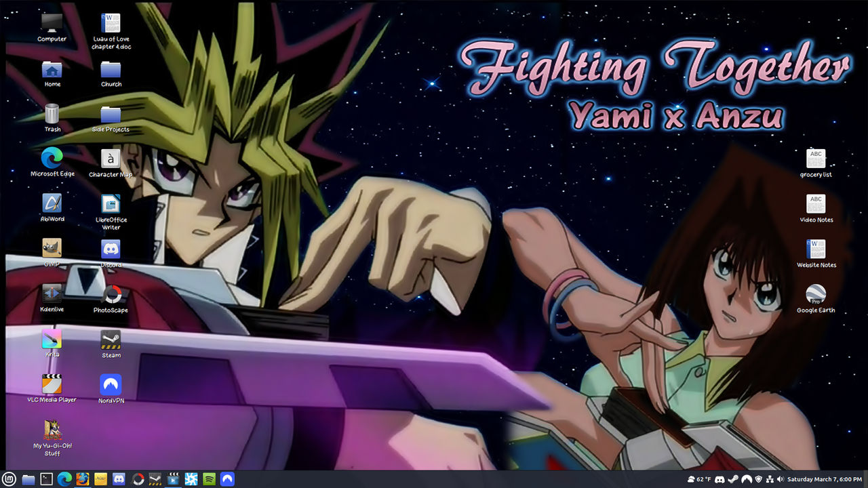Open the Home folder on the desktop
Screen dimensions: 868x488
pyautogui.click(x=52, y=74)
